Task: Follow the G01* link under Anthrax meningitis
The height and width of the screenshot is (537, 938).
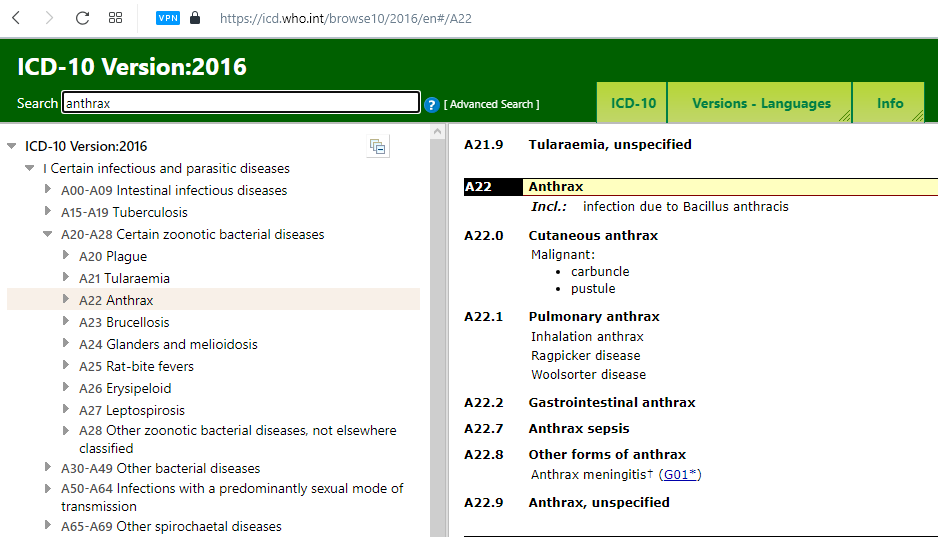Action: 680,475
